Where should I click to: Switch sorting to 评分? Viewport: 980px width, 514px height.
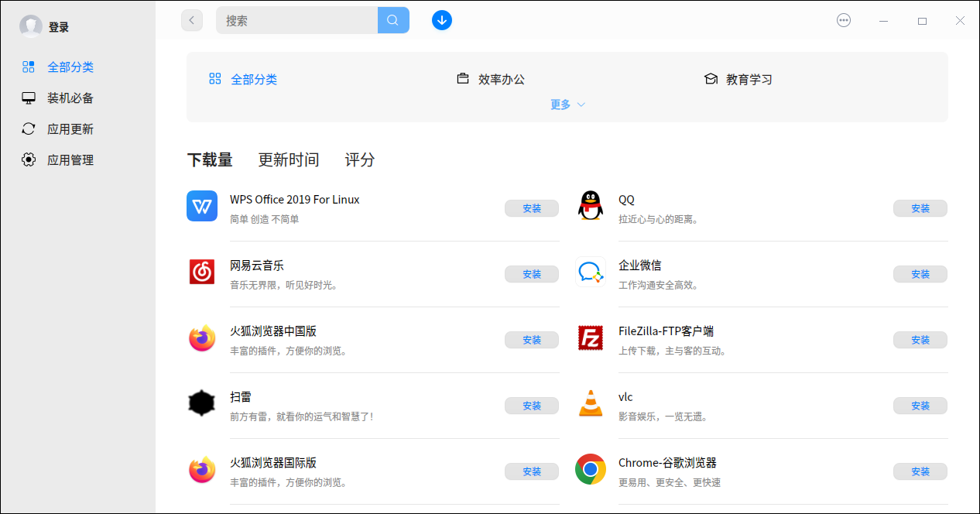click(358, 159)
